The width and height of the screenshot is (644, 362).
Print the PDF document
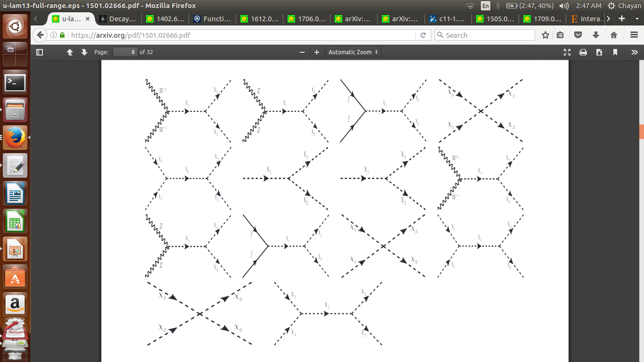click(583, 52)
